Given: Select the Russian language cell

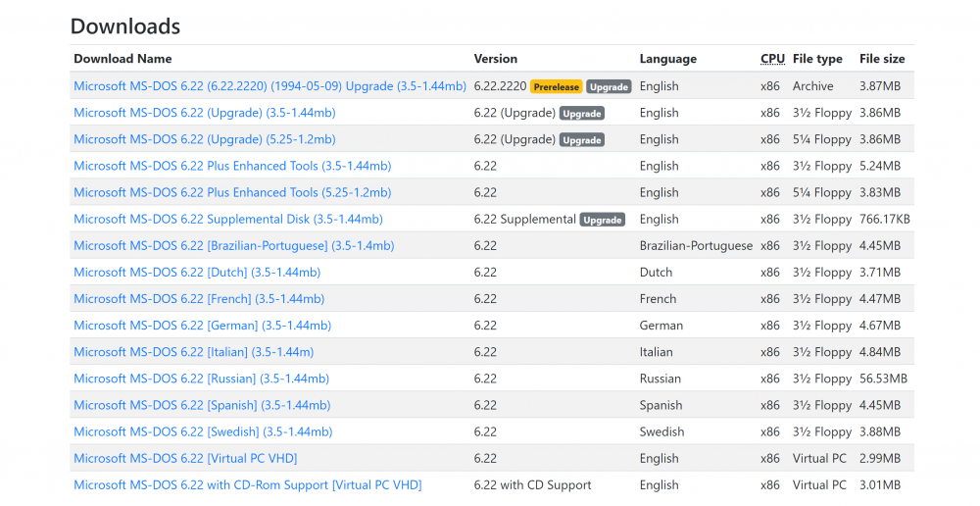Looking at the screenshot, I should pyautogui.click(x=660, y=379).
